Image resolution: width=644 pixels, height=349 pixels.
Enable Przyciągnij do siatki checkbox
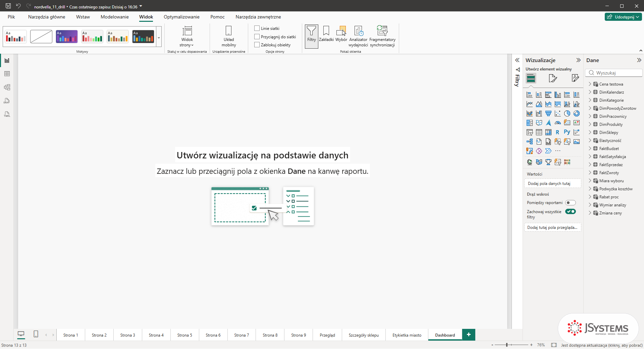257,37
